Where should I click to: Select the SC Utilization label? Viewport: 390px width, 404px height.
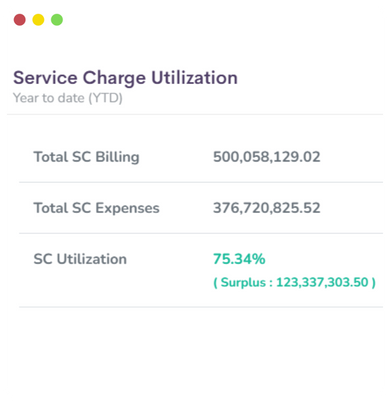[x=80, y=259]
